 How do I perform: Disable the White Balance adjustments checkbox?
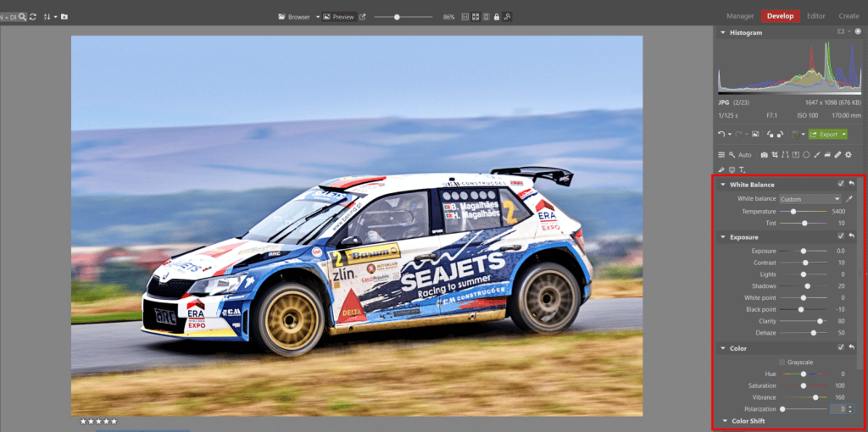(x=840, y=184)
